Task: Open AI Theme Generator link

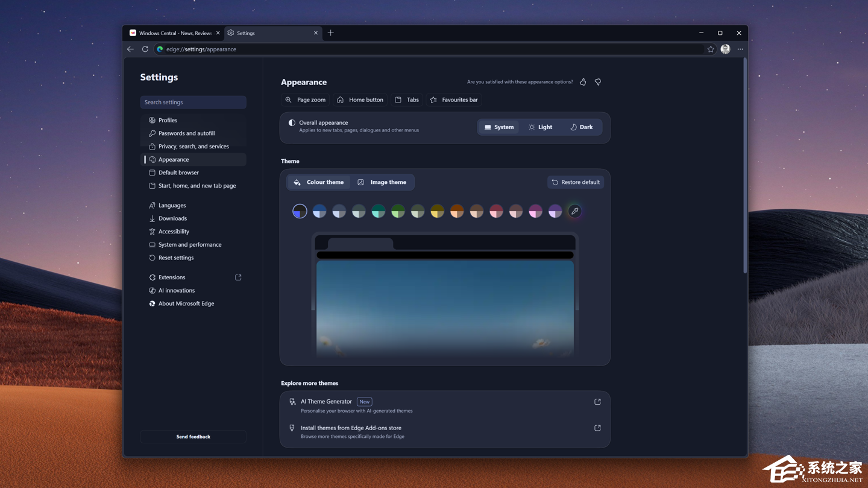Action: 445,405
